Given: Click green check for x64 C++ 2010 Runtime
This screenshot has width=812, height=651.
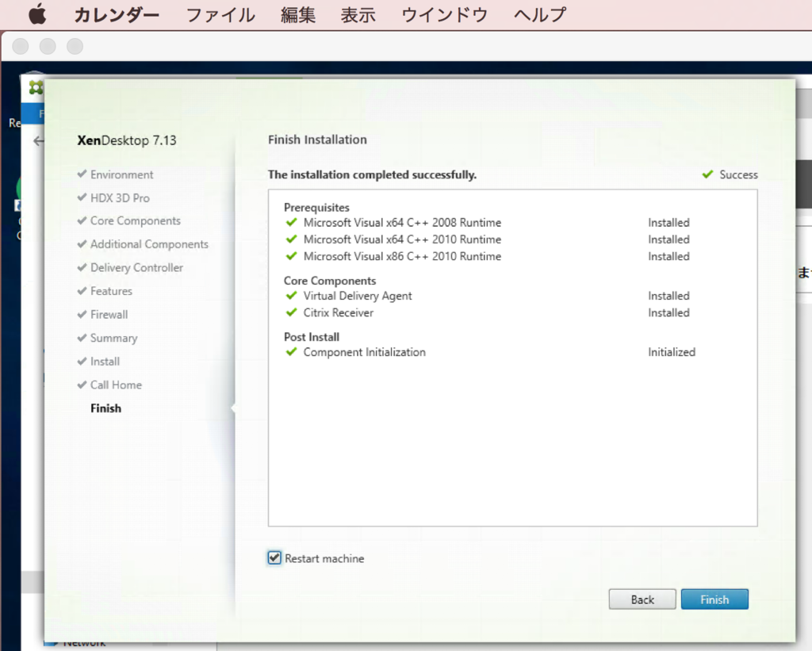Looking at the screenshot, I should (x=291, y=239).
